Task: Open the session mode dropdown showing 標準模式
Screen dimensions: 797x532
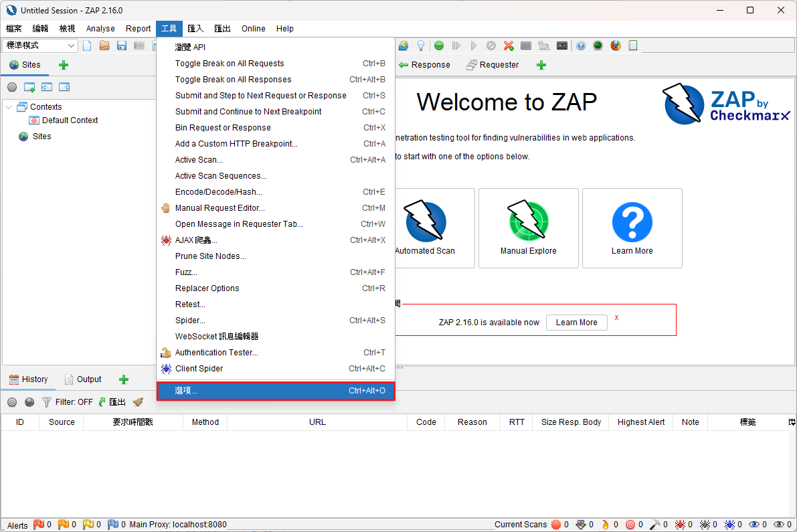Action: pos(39,45)
